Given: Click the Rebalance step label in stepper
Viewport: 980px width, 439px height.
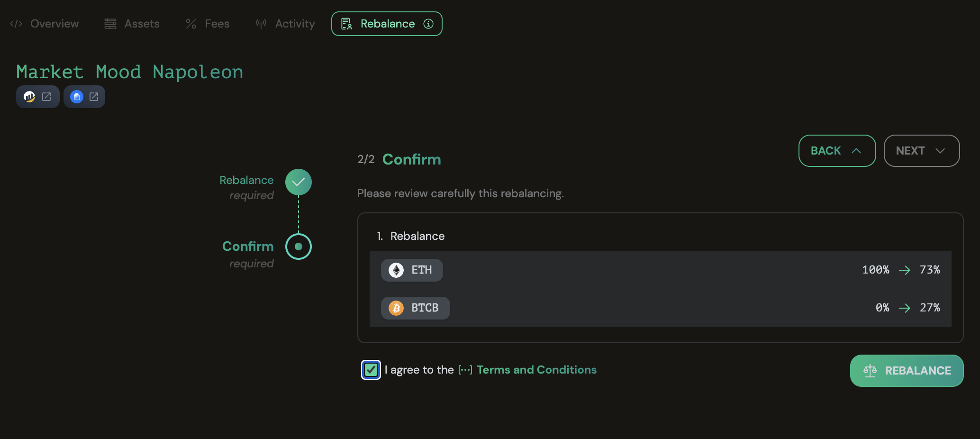Looking at the screenshot, I should click(x=246, y=180).
